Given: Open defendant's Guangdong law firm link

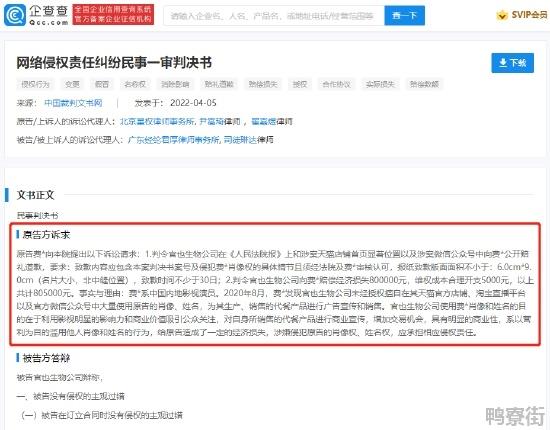Looking at the screenshot, I should (x=174, y=140).
